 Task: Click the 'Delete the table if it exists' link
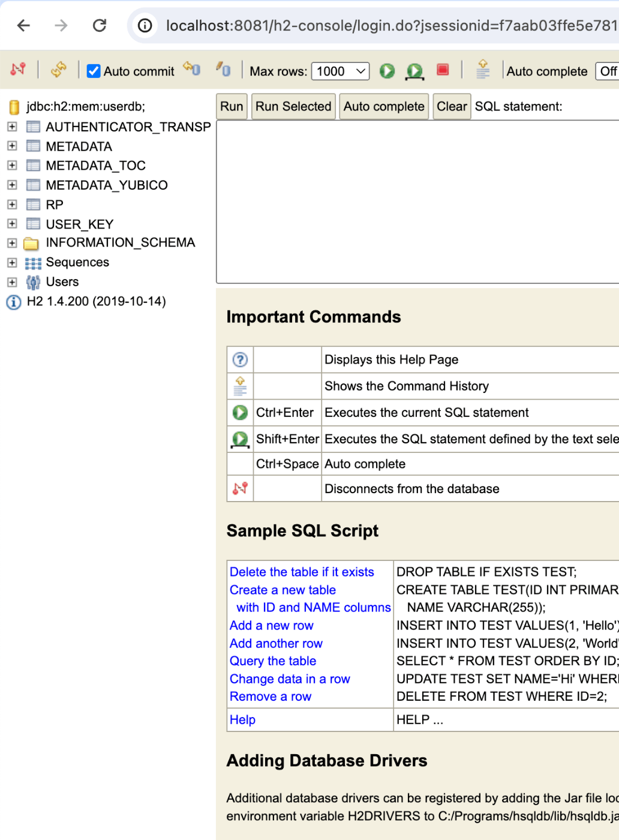302,572
